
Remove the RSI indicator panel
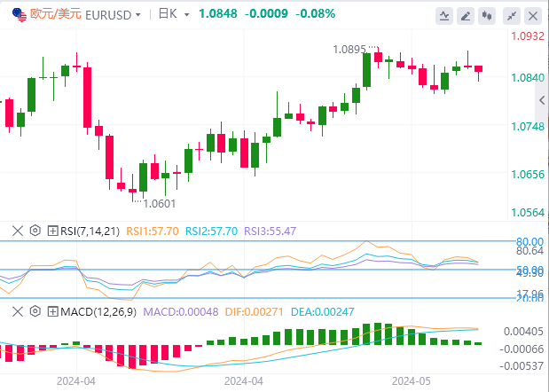[18, 231]
